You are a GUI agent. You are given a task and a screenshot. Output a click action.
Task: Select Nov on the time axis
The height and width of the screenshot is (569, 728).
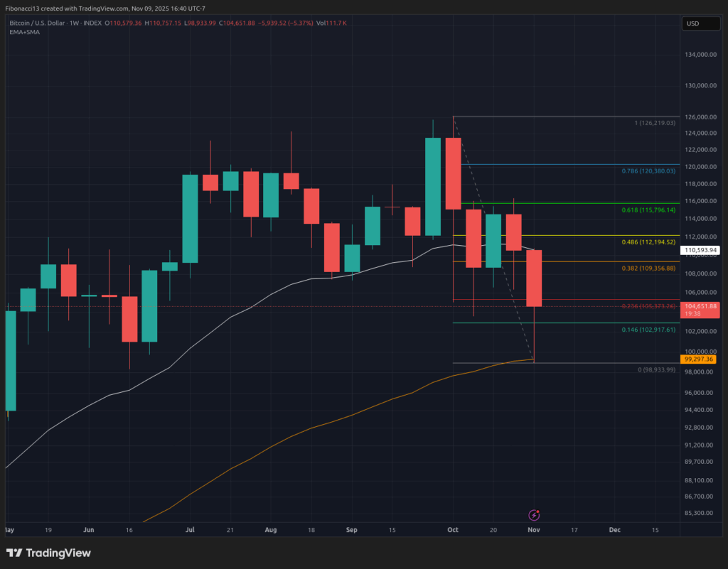[x=533, y=530]
